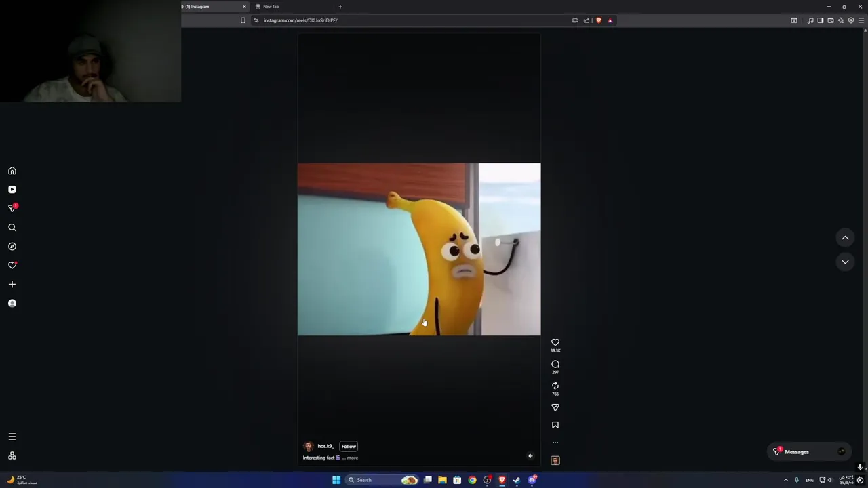Open profile avatar in left sidebar
The height and width of the screenshot is (488, 868).
coord(12,304)
